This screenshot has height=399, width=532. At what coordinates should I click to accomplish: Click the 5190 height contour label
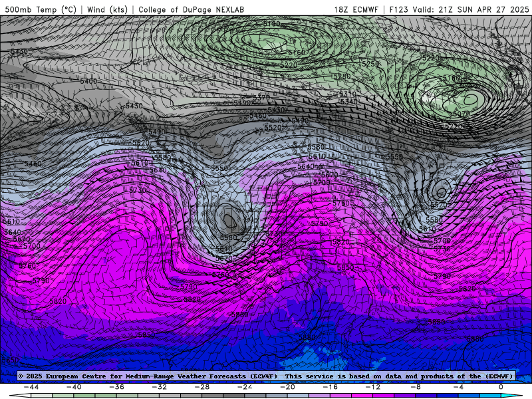click(x=272, y=24)
